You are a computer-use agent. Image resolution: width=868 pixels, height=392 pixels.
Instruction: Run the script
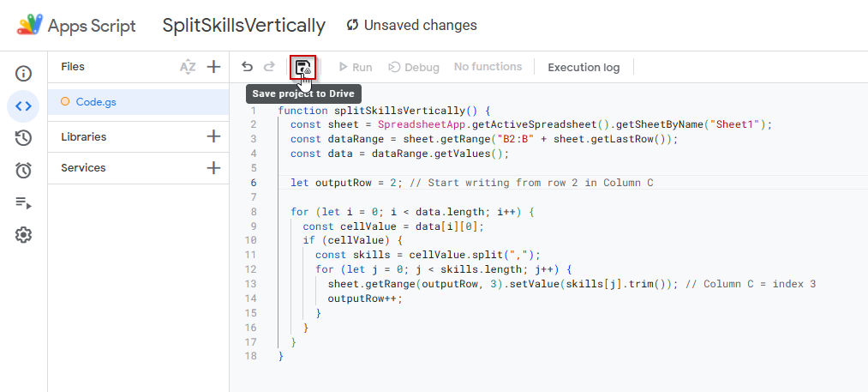pyautogui.click(x=356, y=67)
